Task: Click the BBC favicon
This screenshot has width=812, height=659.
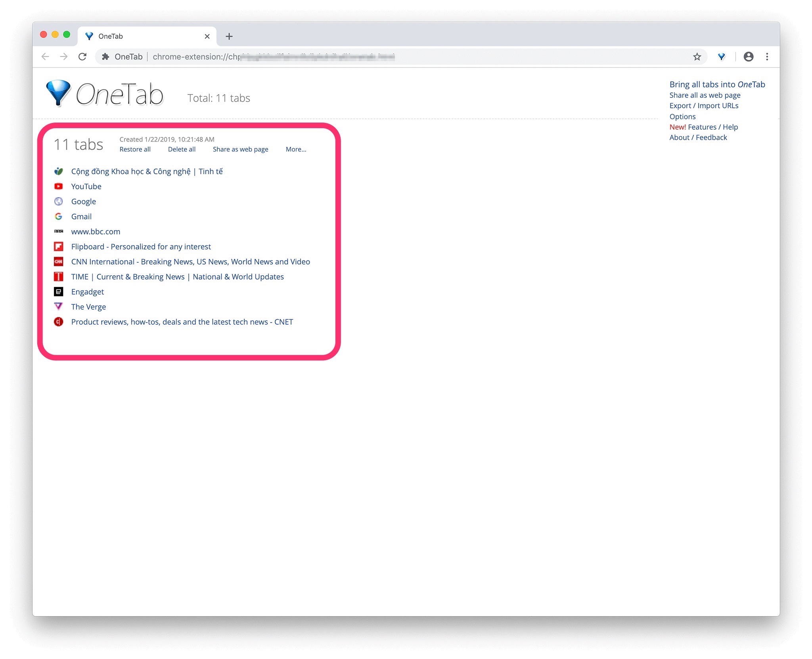Action: click(x=59, y=231)
